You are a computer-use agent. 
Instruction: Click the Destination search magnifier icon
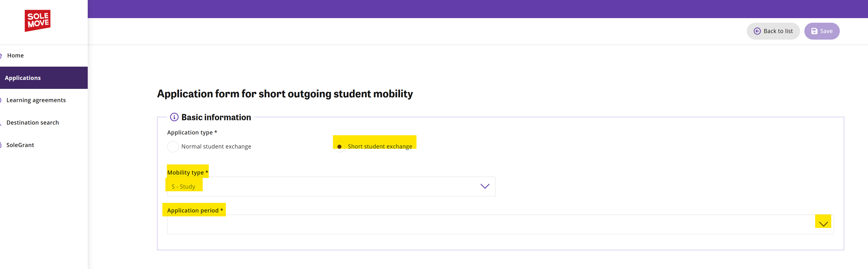1,122
